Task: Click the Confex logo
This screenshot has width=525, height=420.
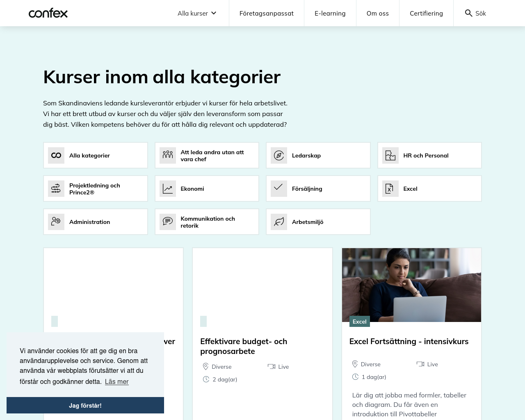Action: point(48,14)
